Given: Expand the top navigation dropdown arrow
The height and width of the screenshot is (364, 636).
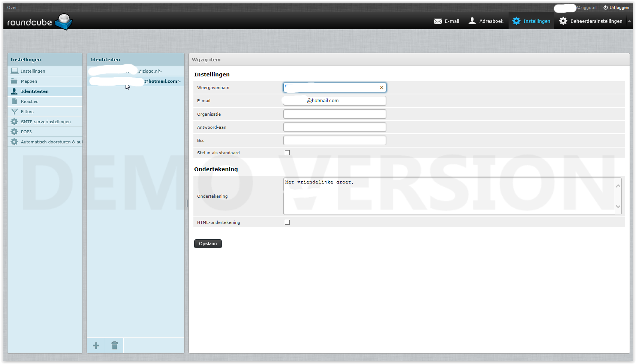Looking at the screenshot, I should (x=630, y=21).
